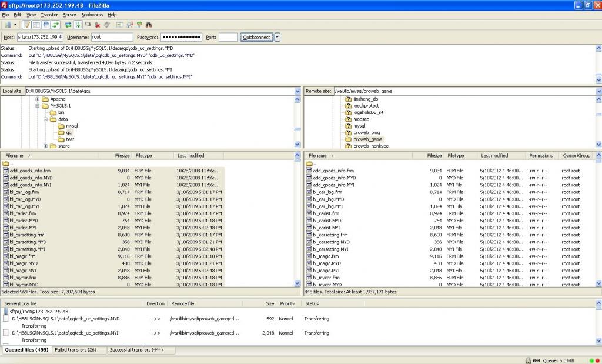Click the directory comparison icon
The image size is (602, 364).
tap(129, 25)
